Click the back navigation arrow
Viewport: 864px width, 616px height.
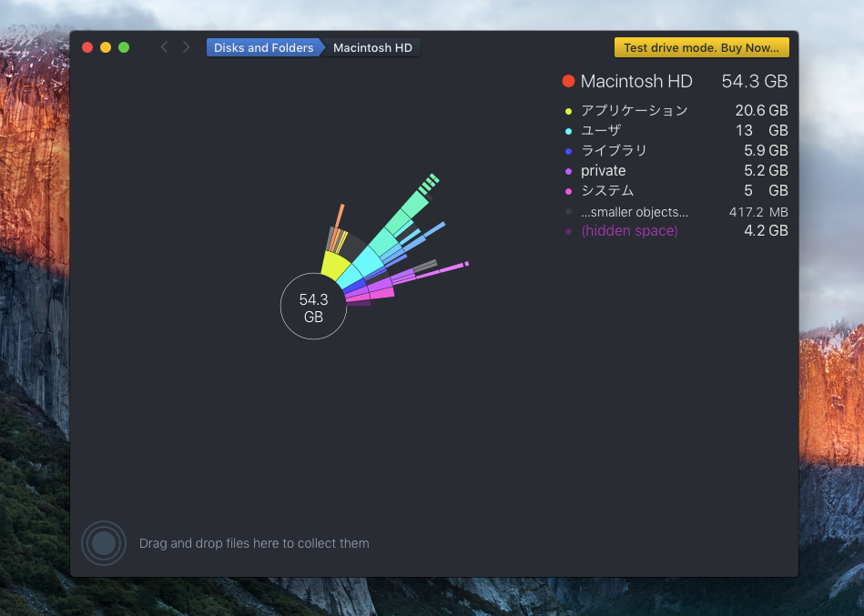164,47
